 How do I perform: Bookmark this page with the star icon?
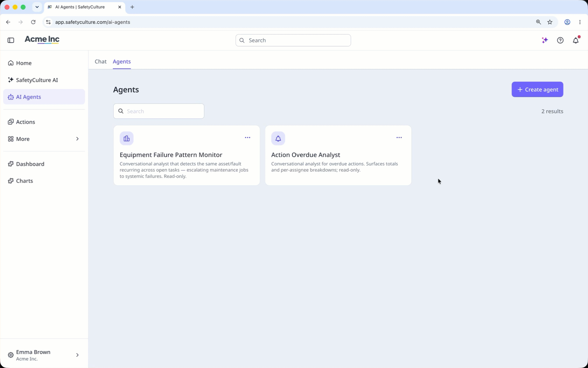point(550,22)
